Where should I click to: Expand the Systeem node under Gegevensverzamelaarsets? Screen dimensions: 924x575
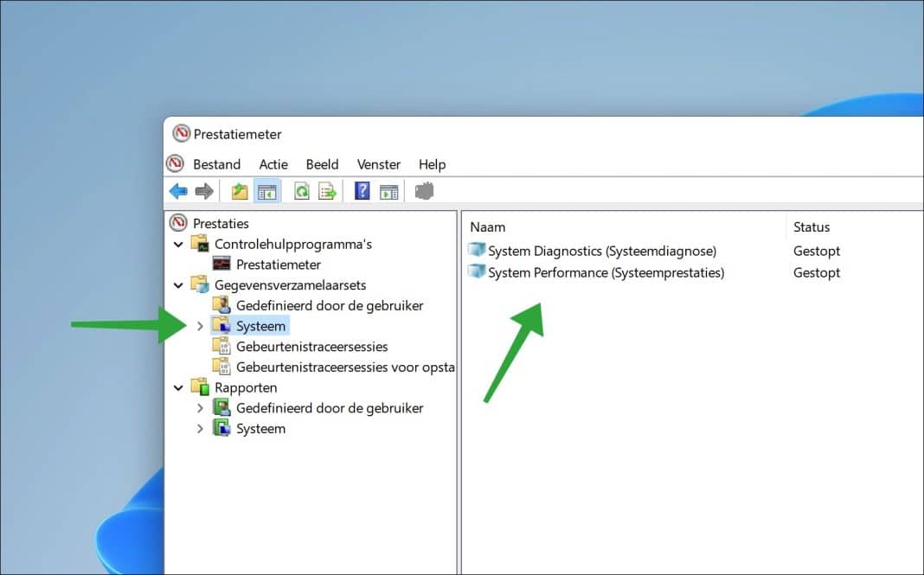[x=200, y=326]
